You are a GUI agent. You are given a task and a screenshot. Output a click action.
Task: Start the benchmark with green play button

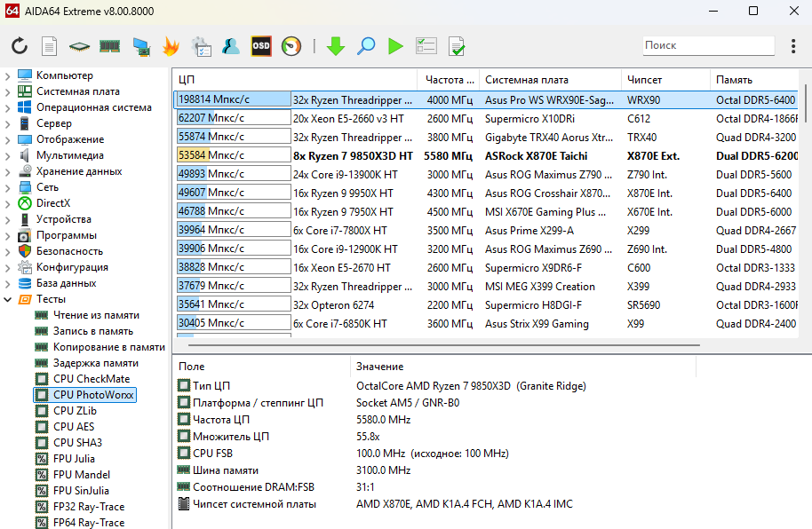pyautogui.click(x=395, y=46)
